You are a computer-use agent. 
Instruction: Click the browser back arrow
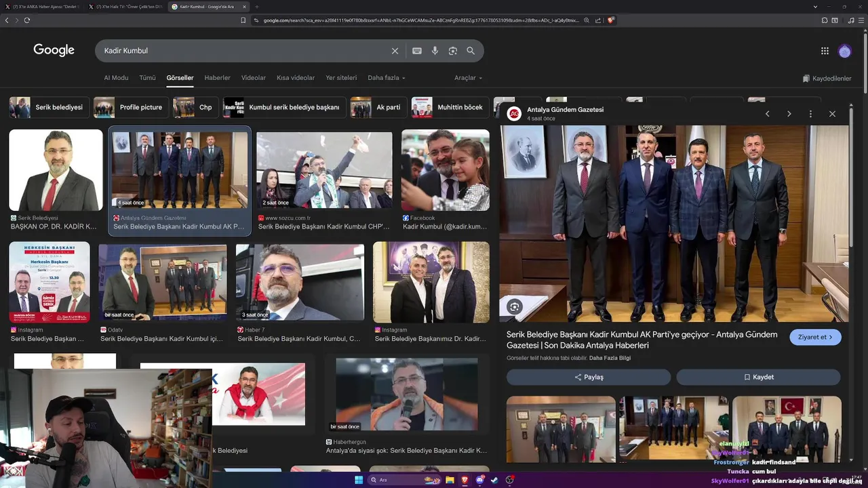tap(7, 20)
